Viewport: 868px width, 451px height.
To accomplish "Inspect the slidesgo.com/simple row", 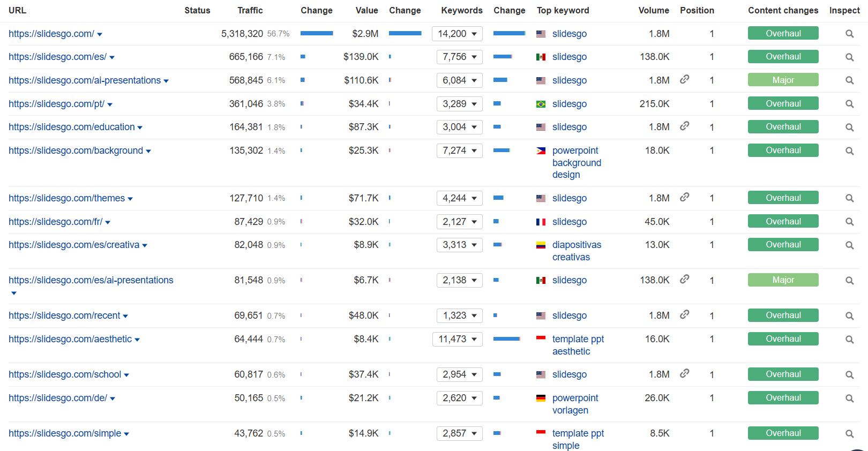I will pyautogui.click(x=849, y=434).
